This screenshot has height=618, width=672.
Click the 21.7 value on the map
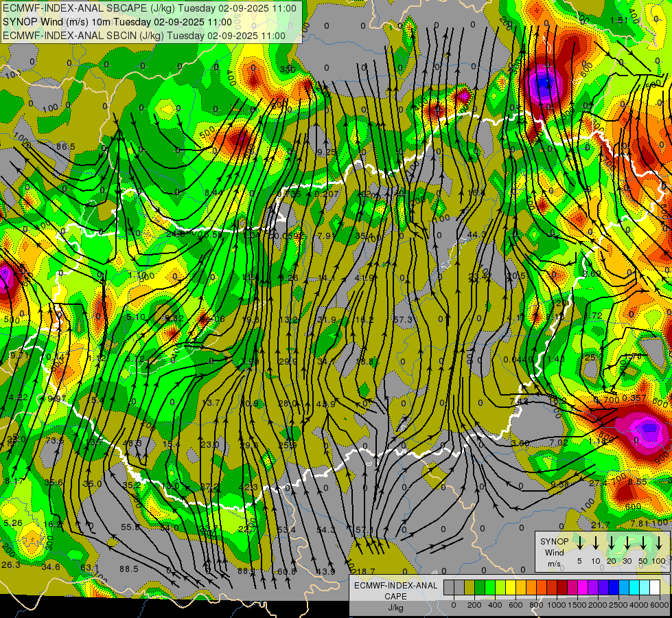[601, 525]
